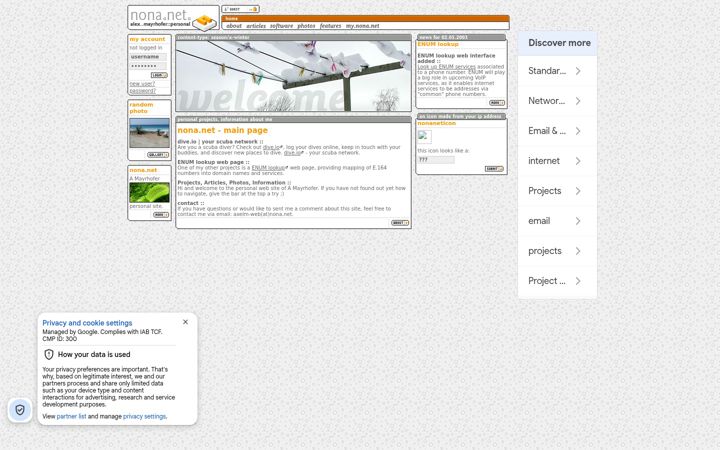Click the submit button under nonaneticon
Viewport: 720px width, 450px height.
tap(495, 169)
